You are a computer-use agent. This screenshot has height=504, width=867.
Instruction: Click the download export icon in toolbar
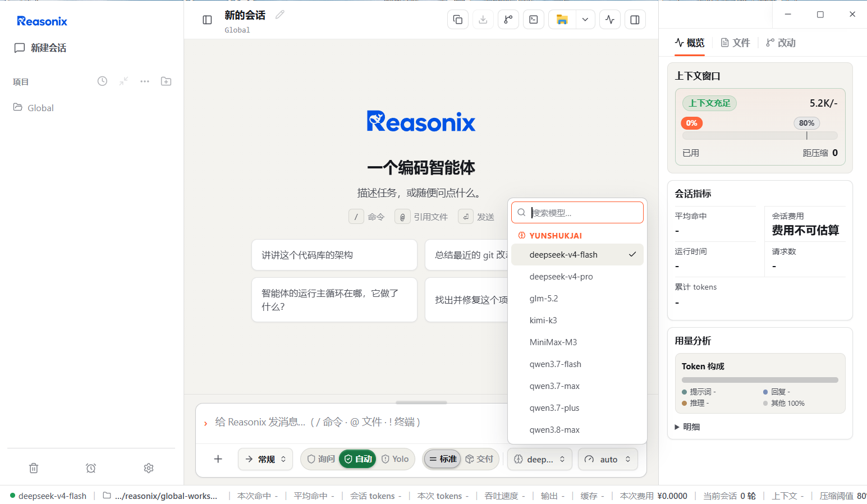coord(483,20)
